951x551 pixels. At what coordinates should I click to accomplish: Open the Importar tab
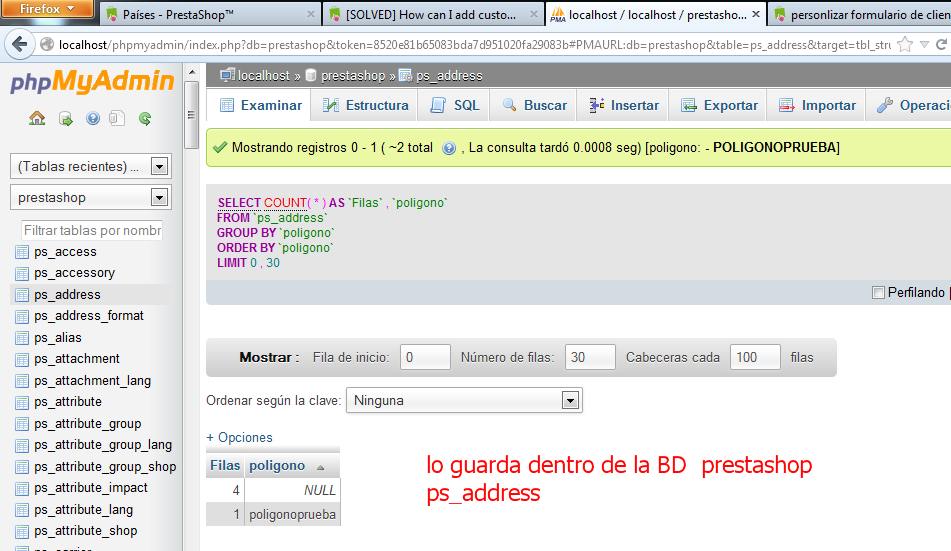pyautogui.click(x=817, y=106)
